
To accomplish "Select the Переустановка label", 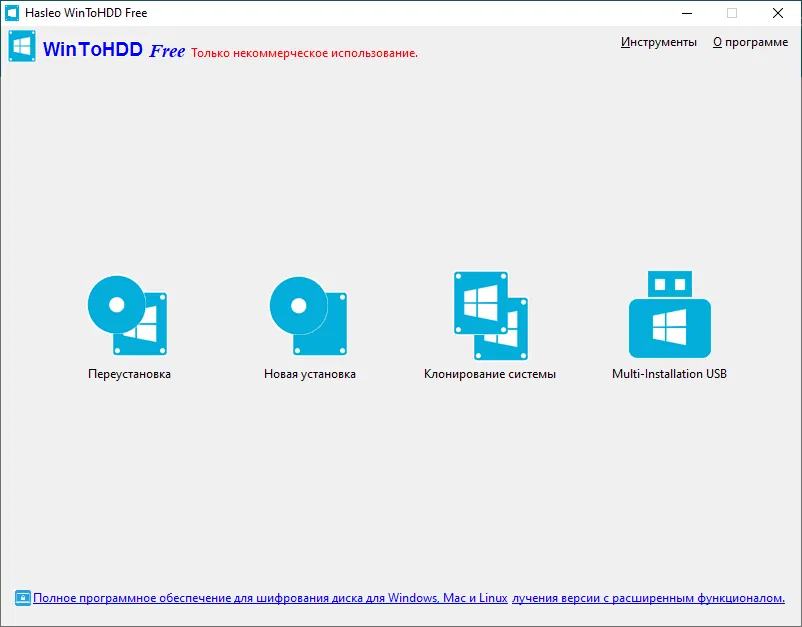I will click(129, 374).
